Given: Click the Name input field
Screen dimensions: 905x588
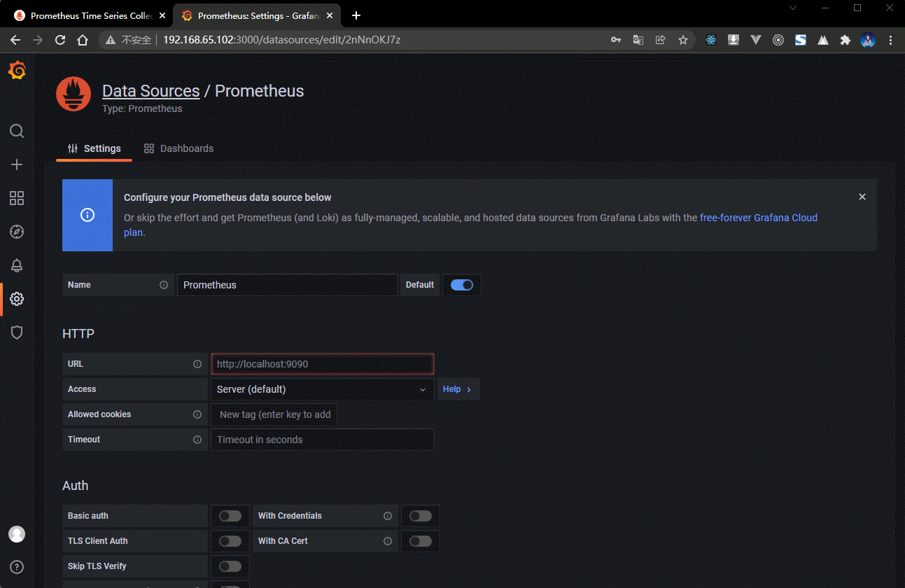Looking at the screenshot, I should [287, 285].
